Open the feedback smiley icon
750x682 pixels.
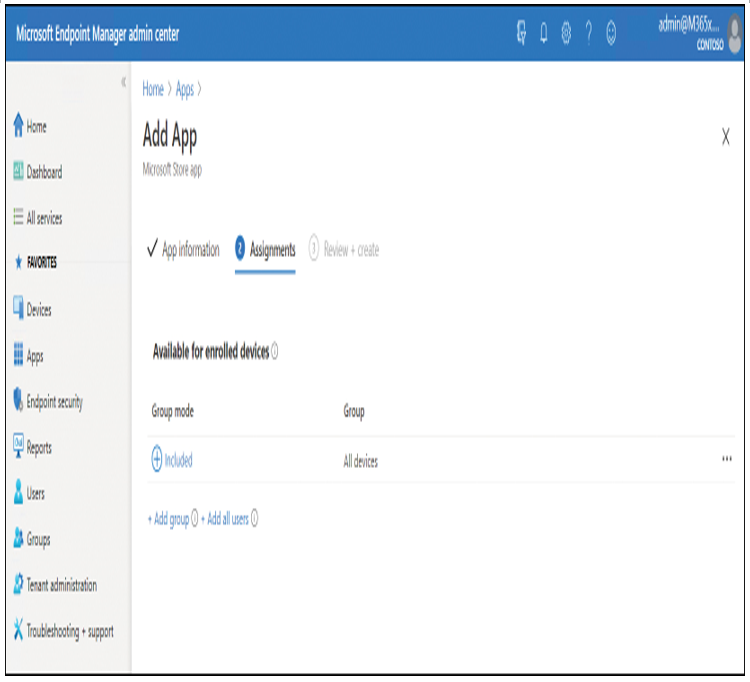(611, 33)
